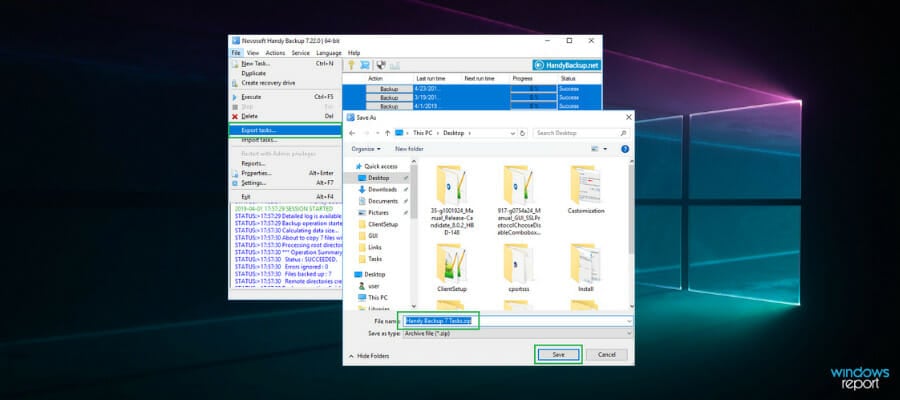900x400 pixels.
Task: Click the key icon in Handy Backup toolbar
Action: tap(351, 65)
